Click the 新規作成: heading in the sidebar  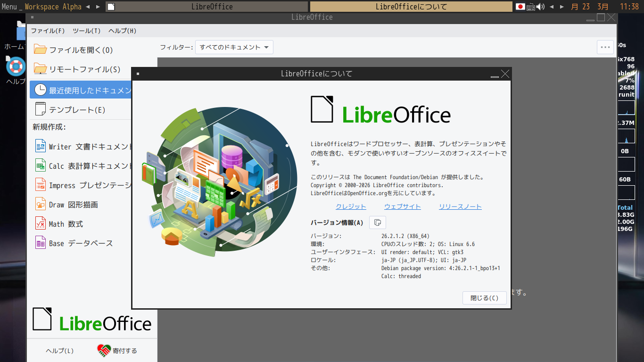(49, 127)
